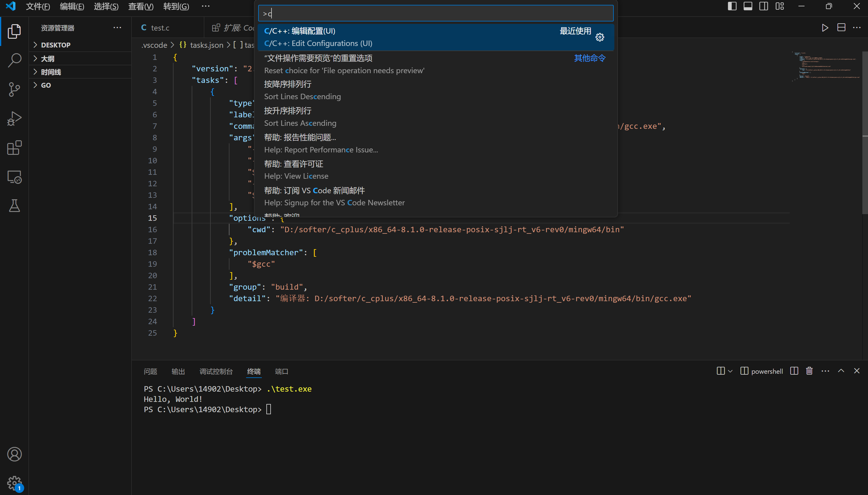Select Help: Report Performance Issue command

(x=436, y=143)
